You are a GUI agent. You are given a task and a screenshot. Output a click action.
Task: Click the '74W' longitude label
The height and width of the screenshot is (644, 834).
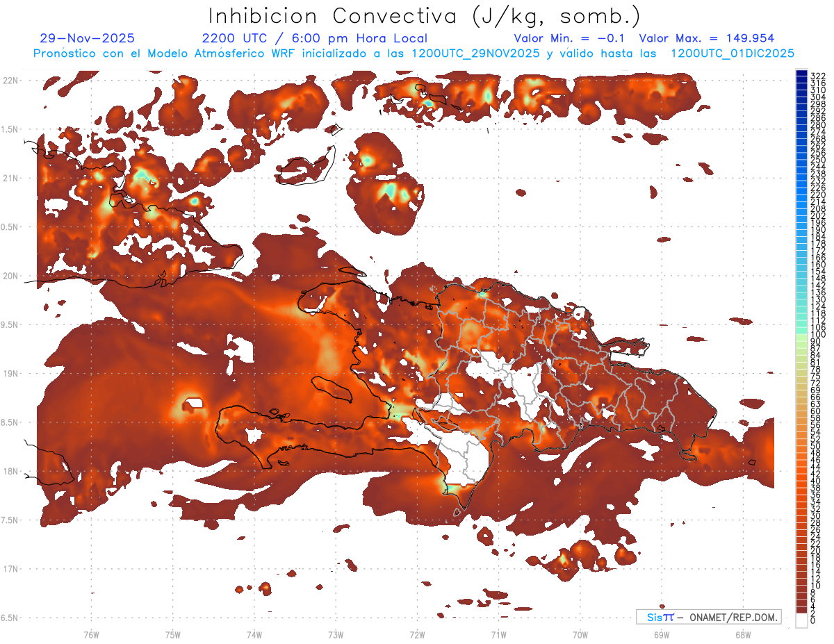click(x=254, y=634)
